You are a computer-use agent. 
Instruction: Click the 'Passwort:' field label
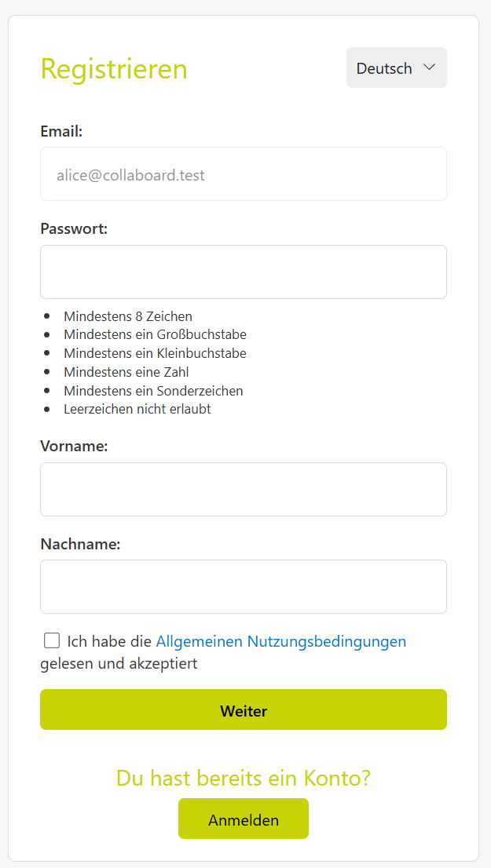(74, 228)
